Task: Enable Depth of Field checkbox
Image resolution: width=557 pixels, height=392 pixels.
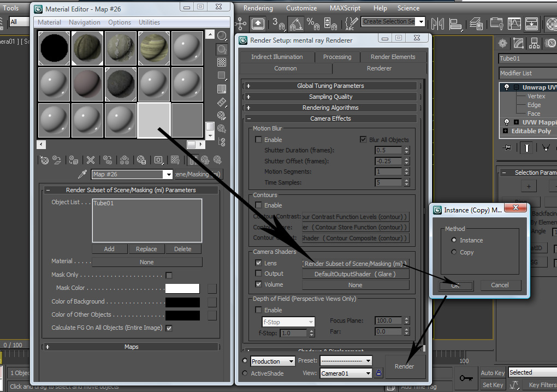Action: (259, 310)
